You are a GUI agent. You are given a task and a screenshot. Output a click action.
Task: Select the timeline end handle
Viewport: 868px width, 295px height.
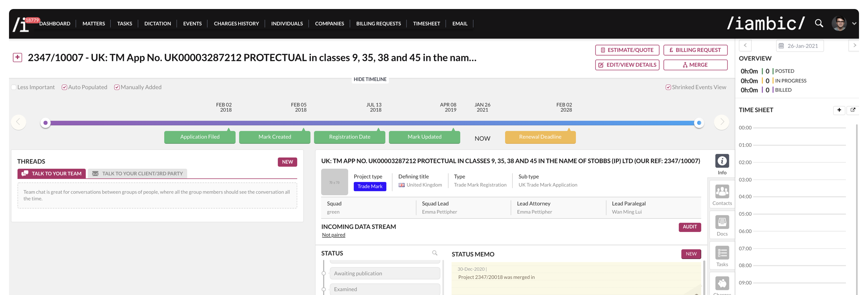pos(699,123)
